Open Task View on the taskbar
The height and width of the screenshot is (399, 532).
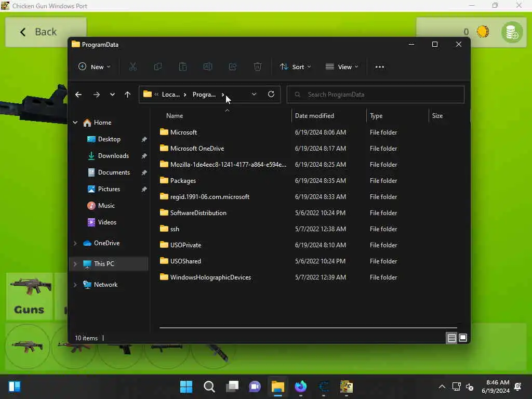coord(232,387)
